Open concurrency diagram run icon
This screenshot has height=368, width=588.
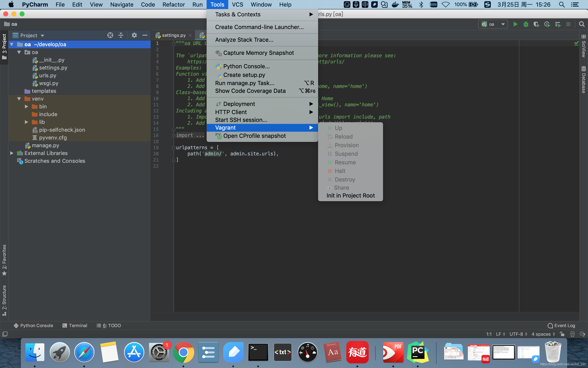coord(558,24)
